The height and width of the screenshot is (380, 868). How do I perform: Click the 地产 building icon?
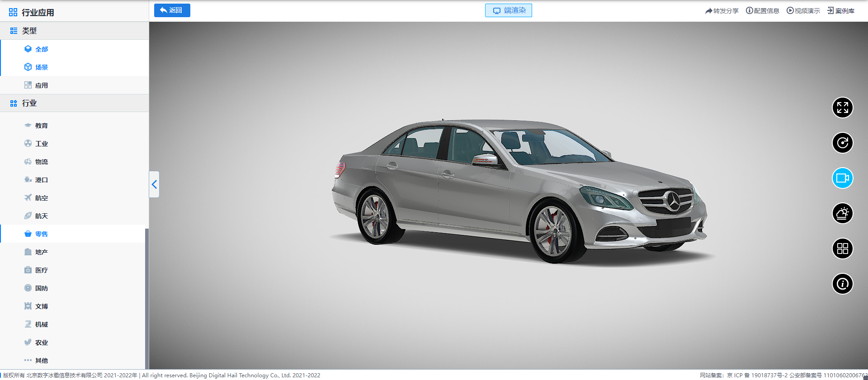pos(28,252)
